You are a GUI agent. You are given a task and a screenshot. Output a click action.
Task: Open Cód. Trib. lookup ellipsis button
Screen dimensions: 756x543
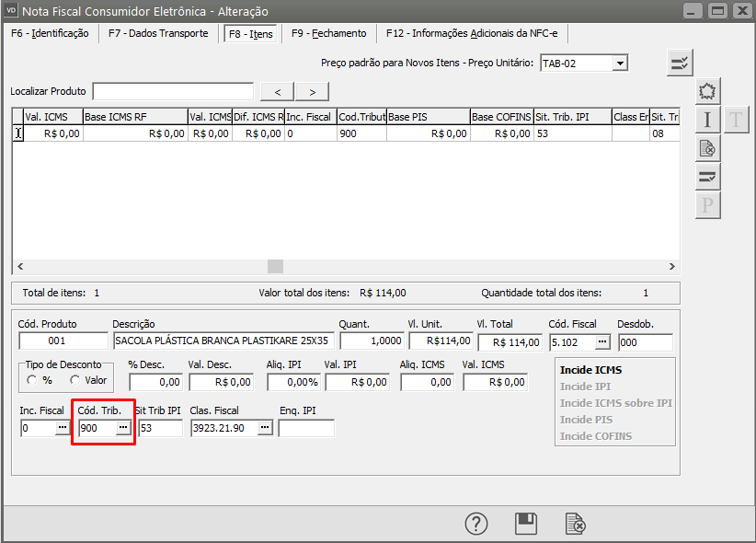[x=123, y=428]
